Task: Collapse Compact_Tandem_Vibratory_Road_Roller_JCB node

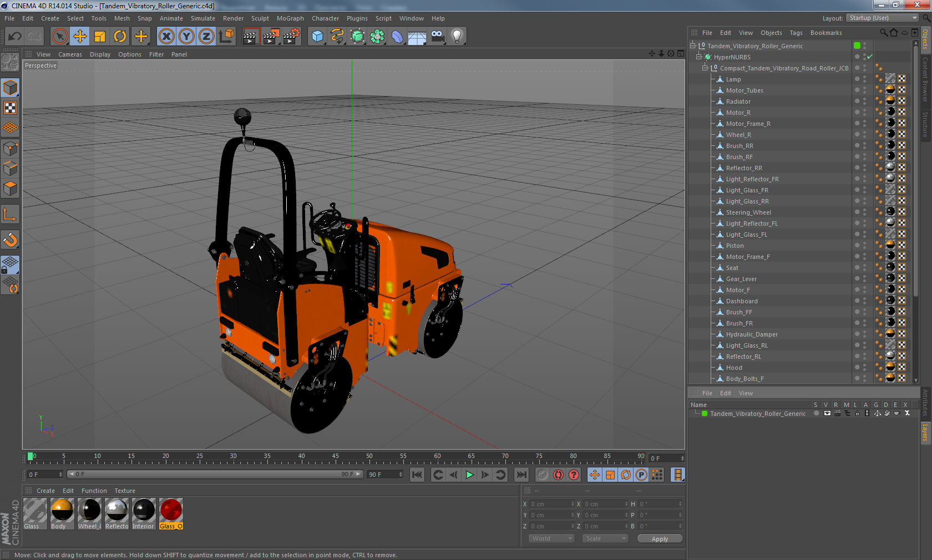Action: point(705,68)
